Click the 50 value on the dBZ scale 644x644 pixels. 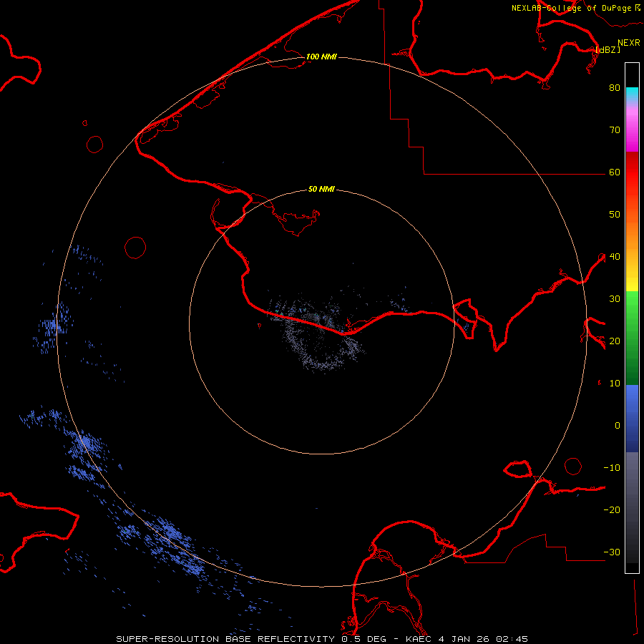point(615,215)
